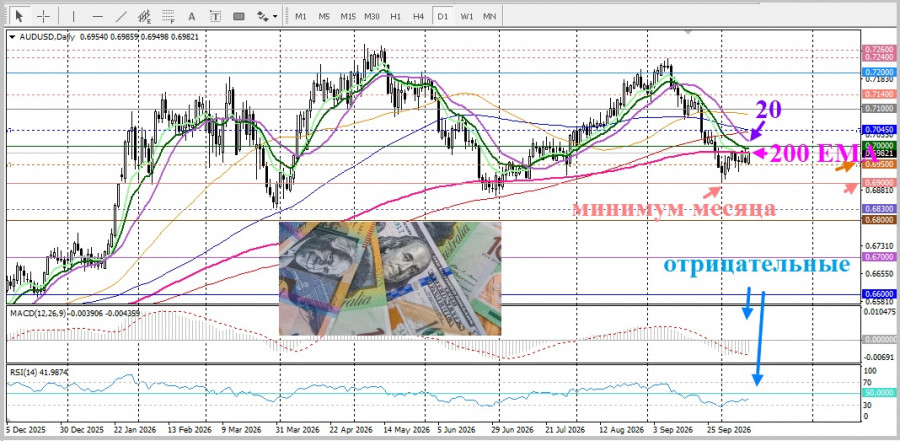The width and height of the screenshot is (900, 441).
Task: Pick the Draw Horizontal Line tool
Action: [98, 16]
